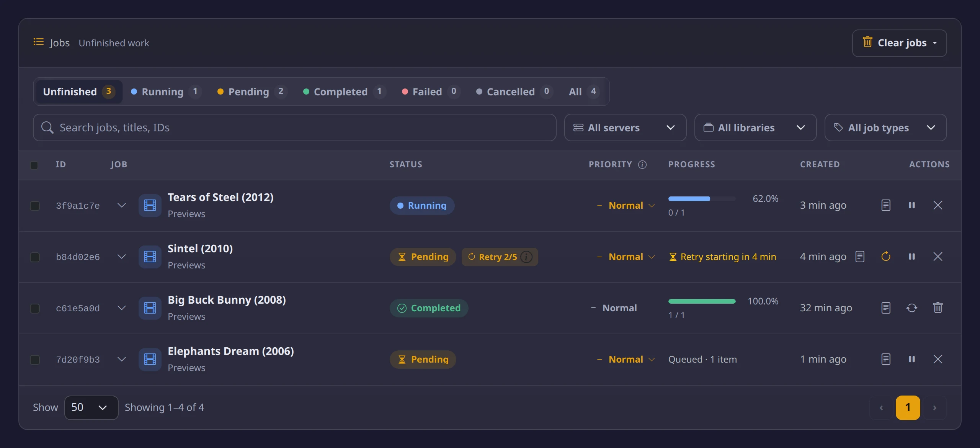The image size is (980, 448).
Task: Switch to the Failed tab
Action: click(431, 92)
